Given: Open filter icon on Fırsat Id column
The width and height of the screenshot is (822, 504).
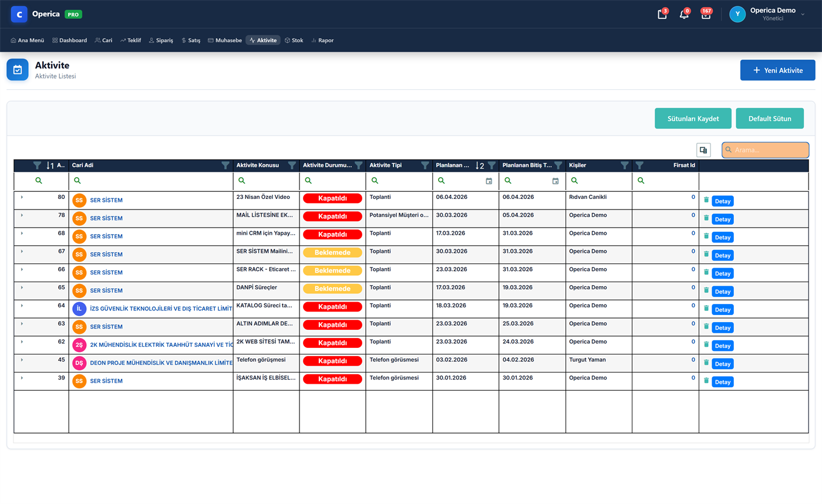Looking at the screenshot, I should pyautogui.click(x=640, y=165).
